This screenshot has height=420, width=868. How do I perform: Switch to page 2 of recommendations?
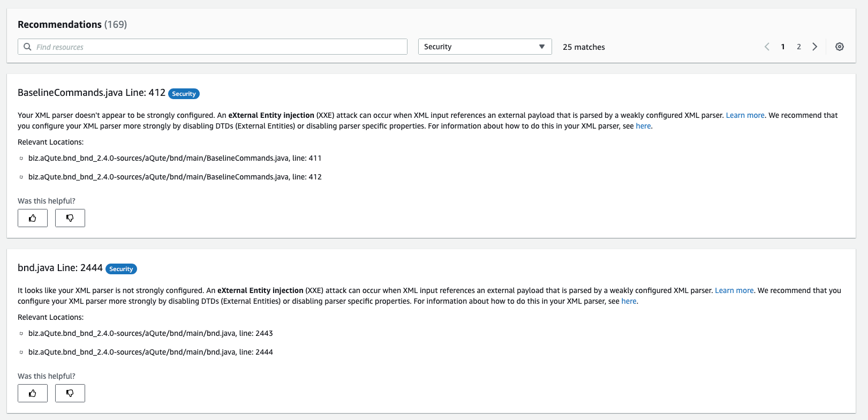[799, 47]
